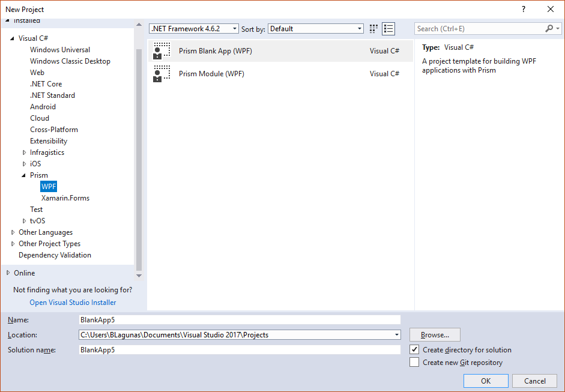
Task: Click the tree scrollbar down arrow
Action: pyautogui.click(x=139, y=276)
